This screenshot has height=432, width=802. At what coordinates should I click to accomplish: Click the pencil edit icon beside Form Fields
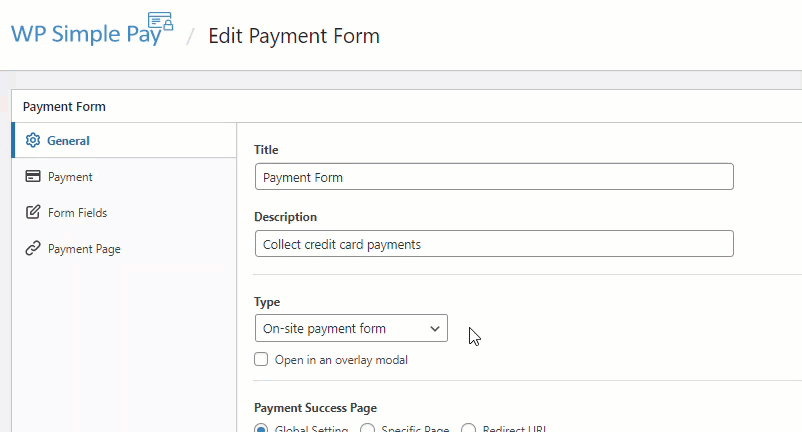tap(33, 213)
